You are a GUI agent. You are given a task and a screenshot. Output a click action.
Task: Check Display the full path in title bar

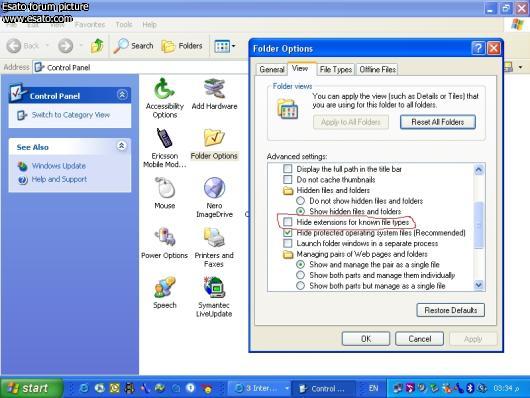pyautogui.click(x=288, y=169)
